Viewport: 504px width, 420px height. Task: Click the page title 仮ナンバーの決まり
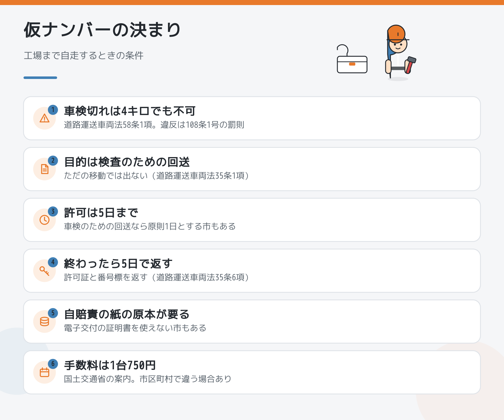point(102,30)
